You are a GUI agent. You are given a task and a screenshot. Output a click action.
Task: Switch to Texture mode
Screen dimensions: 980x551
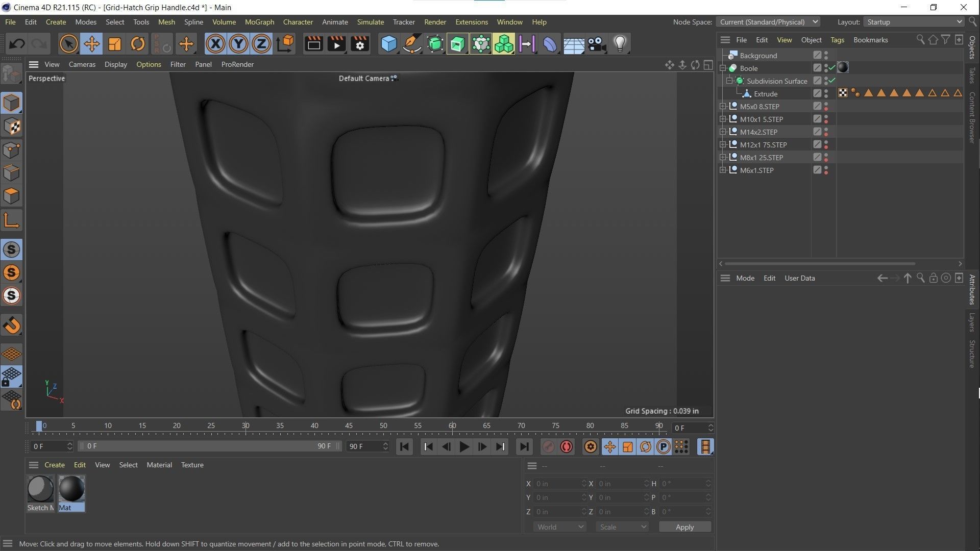[11, 127]
